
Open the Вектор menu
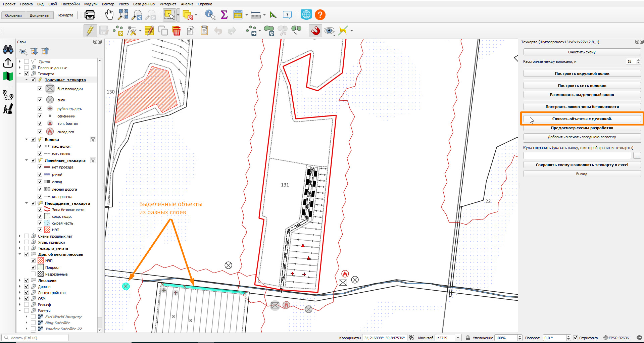[108, 4]
